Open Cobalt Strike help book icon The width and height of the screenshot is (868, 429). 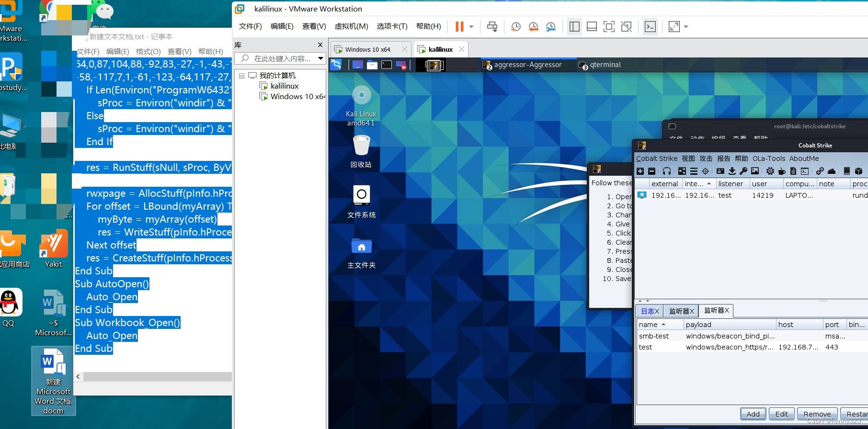(847, 171)
